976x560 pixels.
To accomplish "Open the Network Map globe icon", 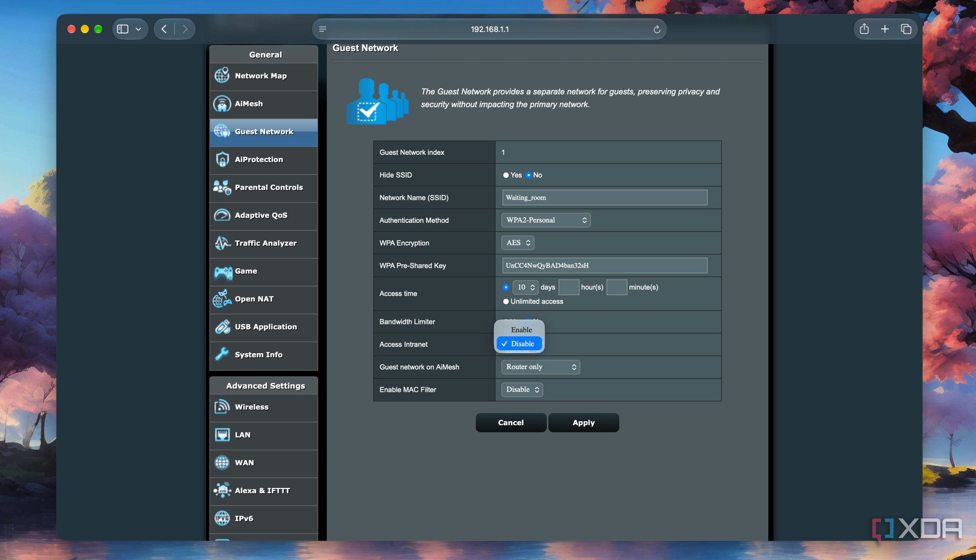I will [222, 76].
